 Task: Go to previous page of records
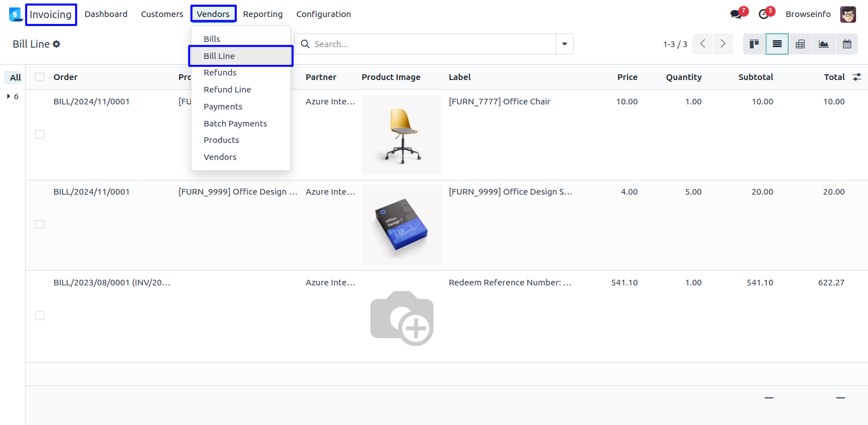(703, 44)
